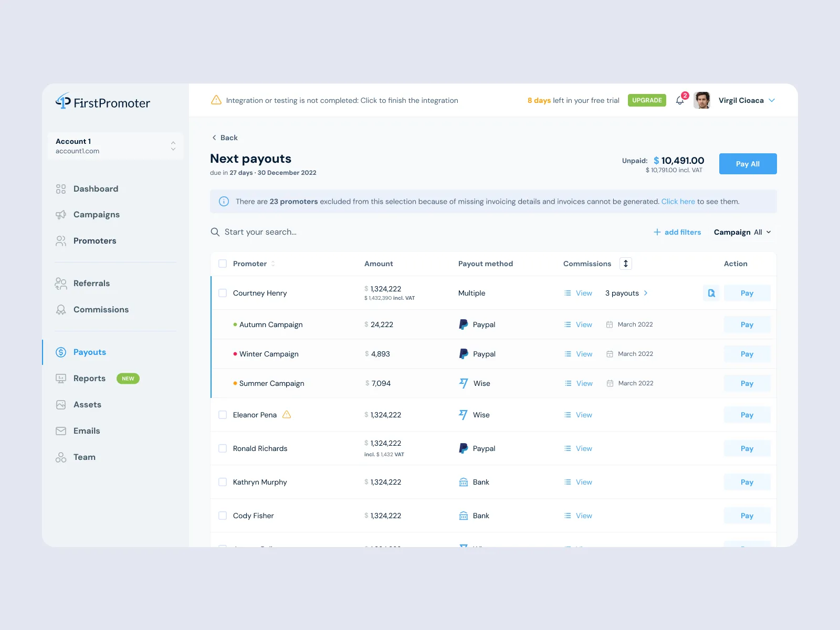Click the warning icon next to Eleanor Pena
The image size is (840, 630).
click(x=287, y=414)
